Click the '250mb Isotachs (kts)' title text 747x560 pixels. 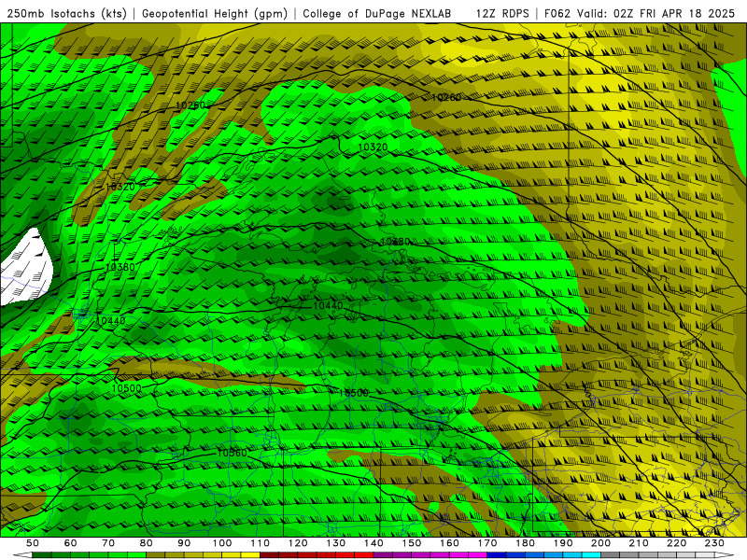pyautogui.click(x=67, y=14)
